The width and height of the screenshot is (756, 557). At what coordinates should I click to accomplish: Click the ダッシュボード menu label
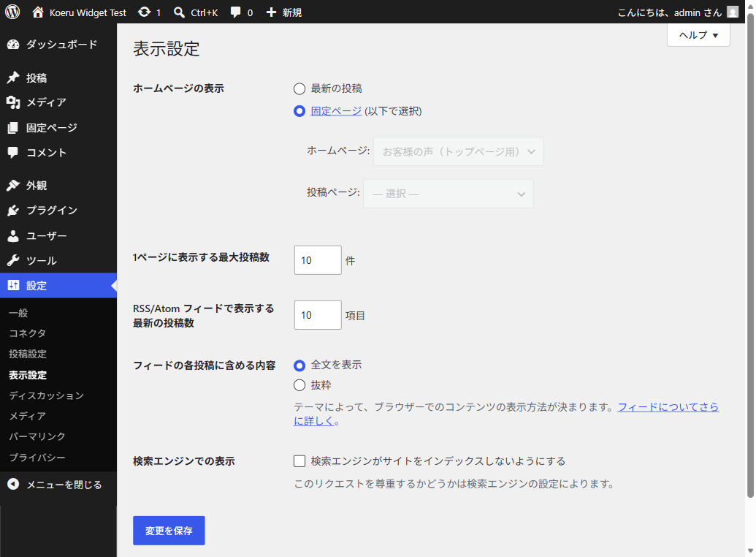click(x=61, y=45)
